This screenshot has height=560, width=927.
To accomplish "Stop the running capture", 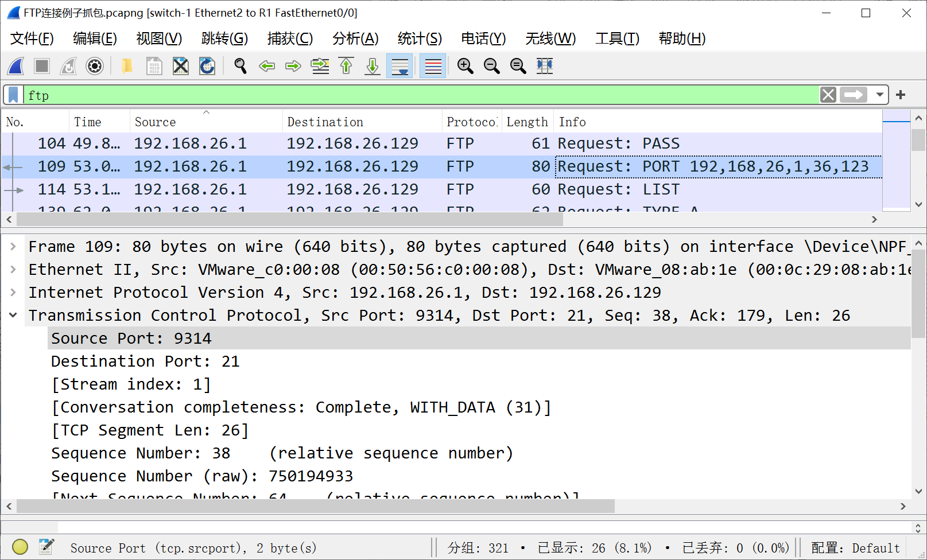I will point(42,66).
